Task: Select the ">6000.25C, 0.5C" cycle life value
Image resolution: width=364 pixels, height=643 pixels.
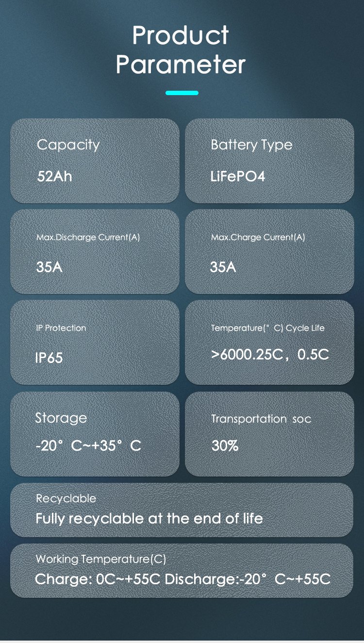Action: point(270,355)
